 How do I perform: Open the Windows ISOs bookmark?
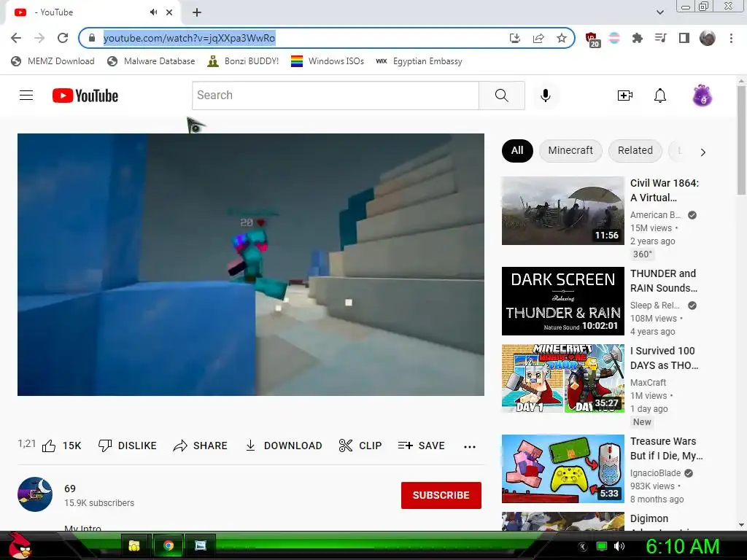(328, 61)
